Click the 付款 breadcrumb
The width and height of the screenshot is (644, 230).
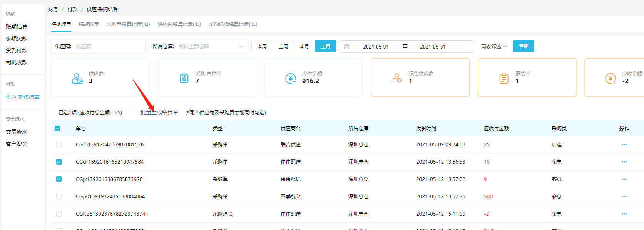tap(72, 9)
